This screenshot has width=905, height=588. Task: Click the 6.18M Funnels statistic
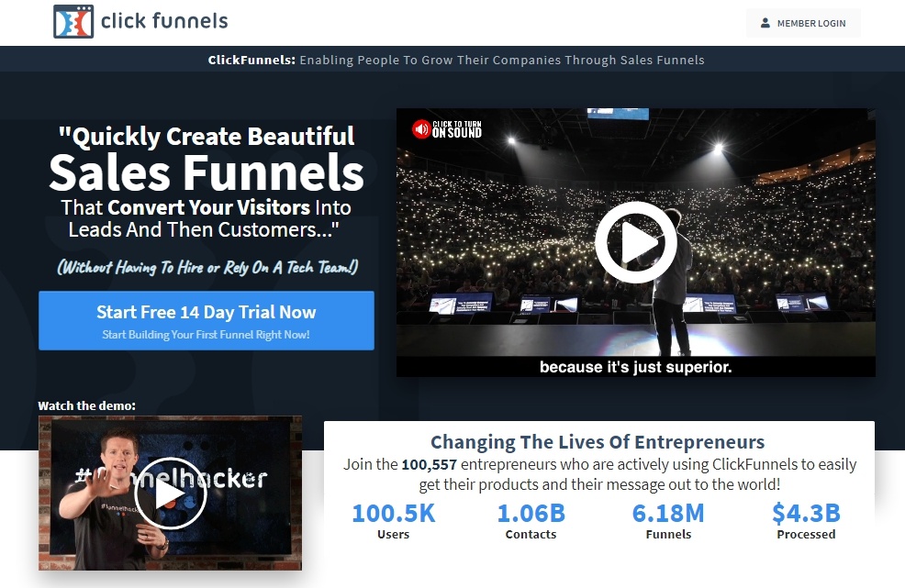click(668, 521)
